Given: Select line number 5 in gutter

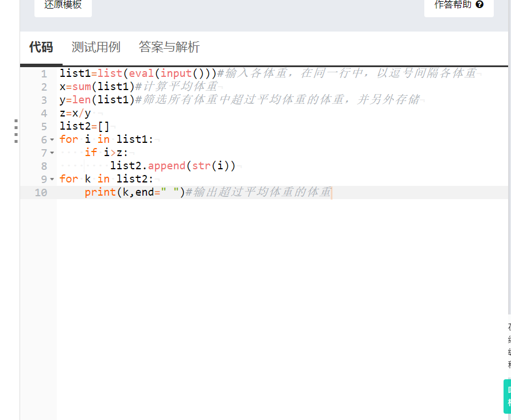Looking at the screenshot, I should pos(44,126).
